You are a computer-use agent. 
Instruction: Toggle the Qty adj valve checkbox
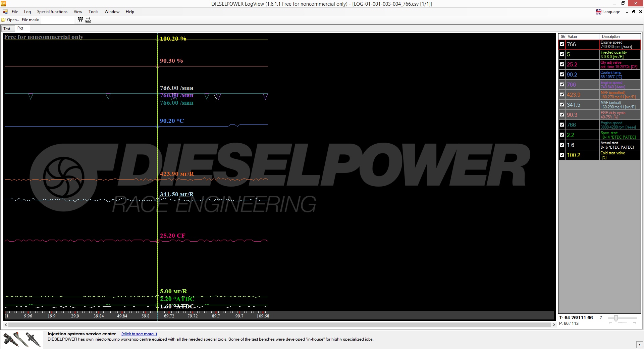tap(562, 64)
